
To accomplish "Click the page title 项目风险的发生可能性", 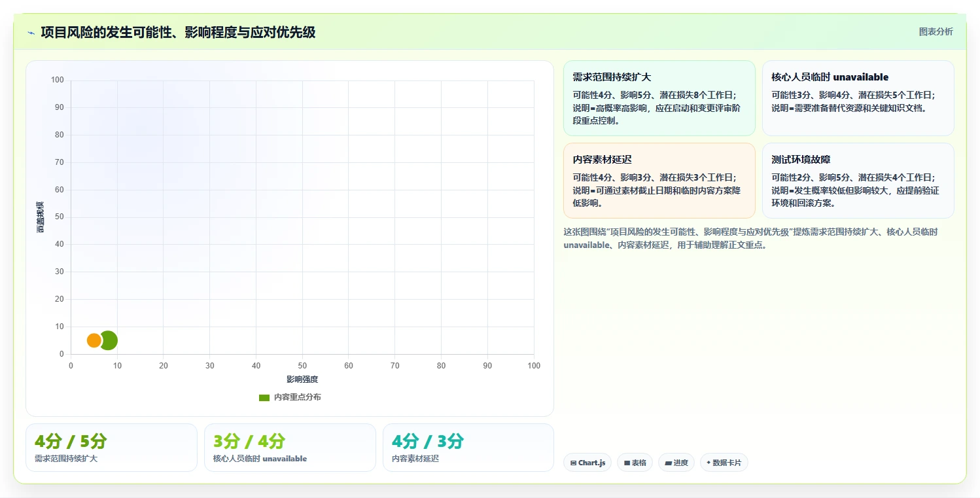I will [178, 32].
